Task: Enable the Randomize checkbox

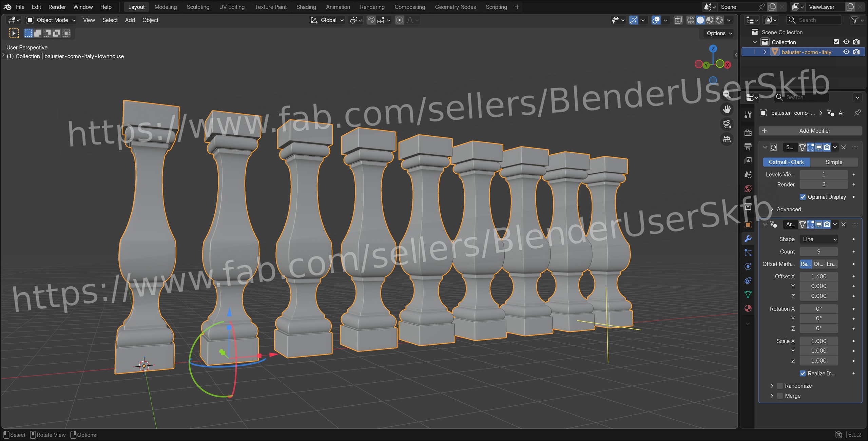Action: tap(780, 386)
